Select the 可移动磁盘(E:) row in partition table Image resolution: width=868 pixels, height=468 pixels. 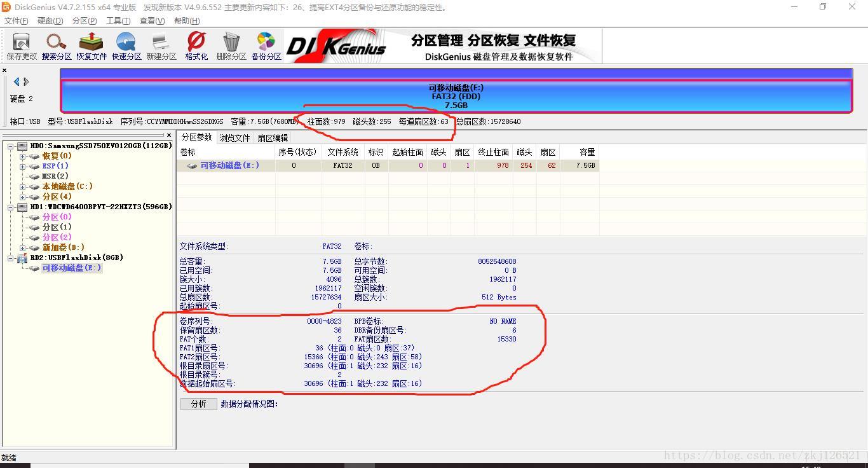point(388,165)
